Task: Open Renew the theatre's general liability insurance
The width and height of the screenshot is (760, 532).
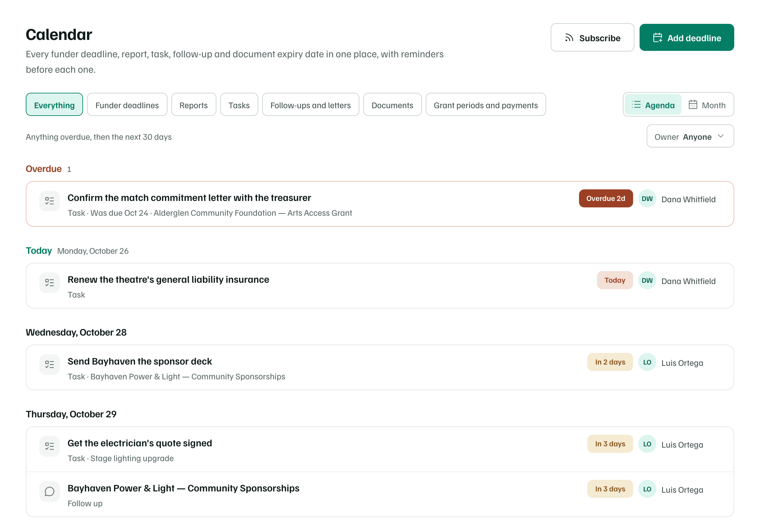Action: pyautogui.click(x=380, y=286)
